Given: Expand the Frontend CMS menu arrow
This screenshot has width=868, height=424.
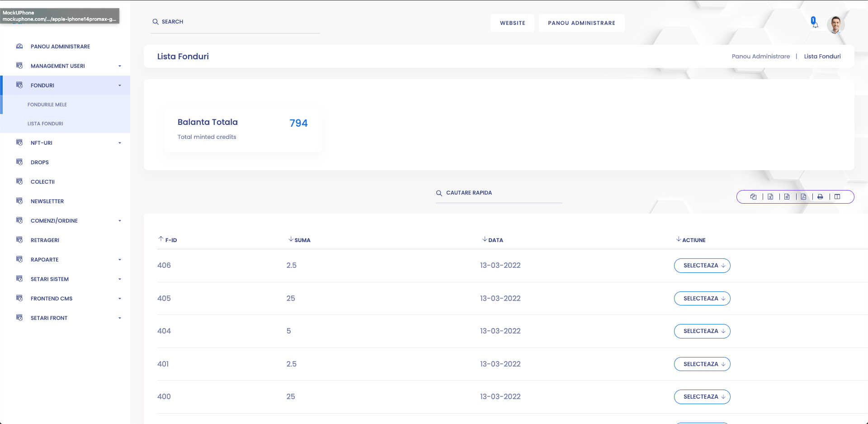Looking at the screenshot, I should [120, 299].
